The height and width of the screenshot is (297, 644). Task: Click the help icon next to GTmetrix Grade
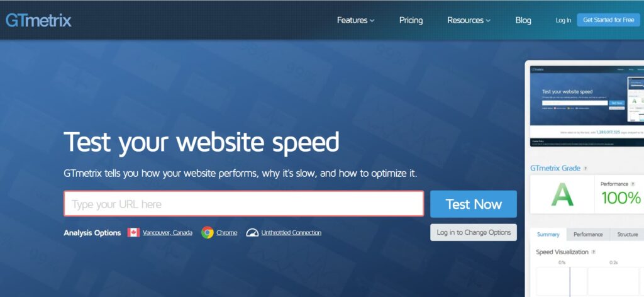(x=586, y=169)
